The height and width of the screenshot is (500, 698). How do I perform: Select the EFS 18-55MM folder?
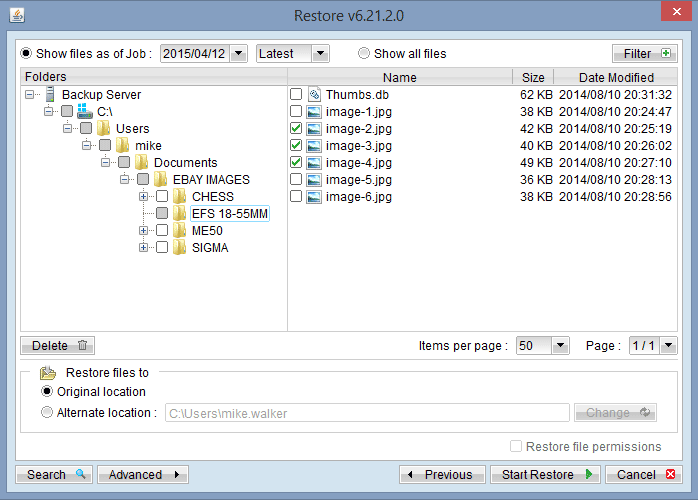(229, 214)
